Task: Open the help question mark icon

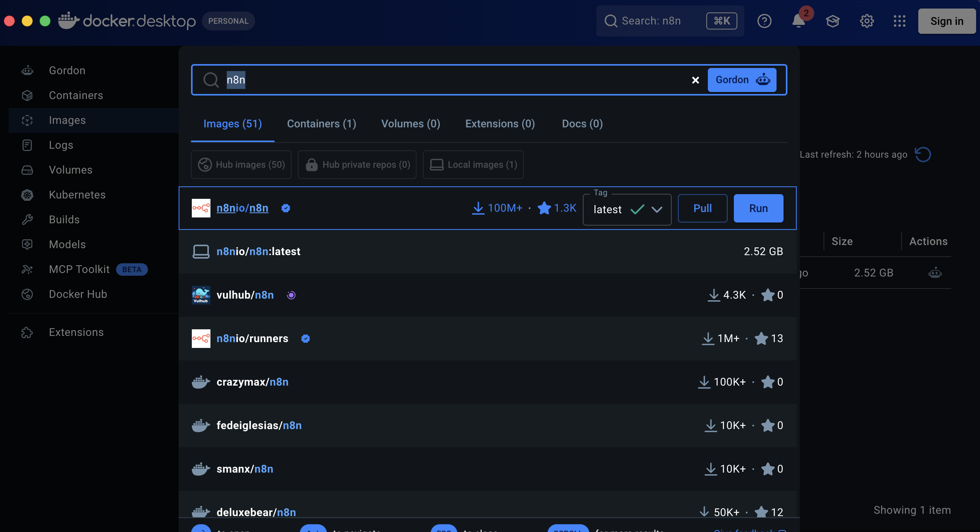Action: click(764, 21)
